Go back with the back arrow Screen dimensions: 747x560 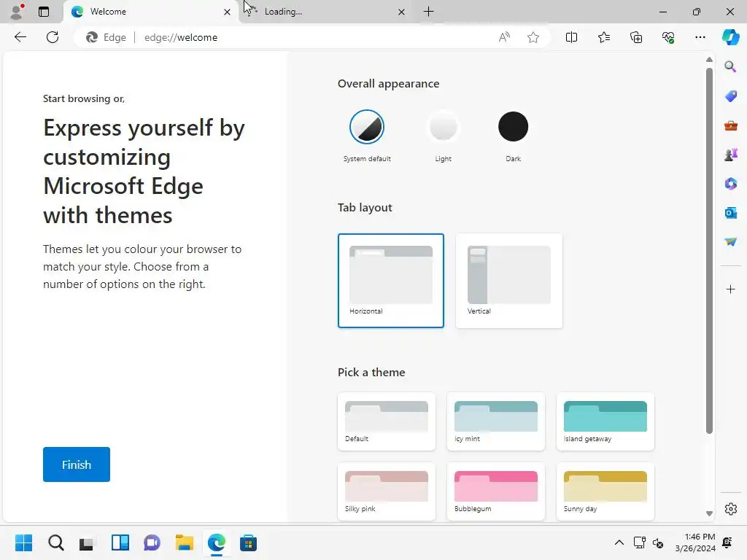click(20, 37)
